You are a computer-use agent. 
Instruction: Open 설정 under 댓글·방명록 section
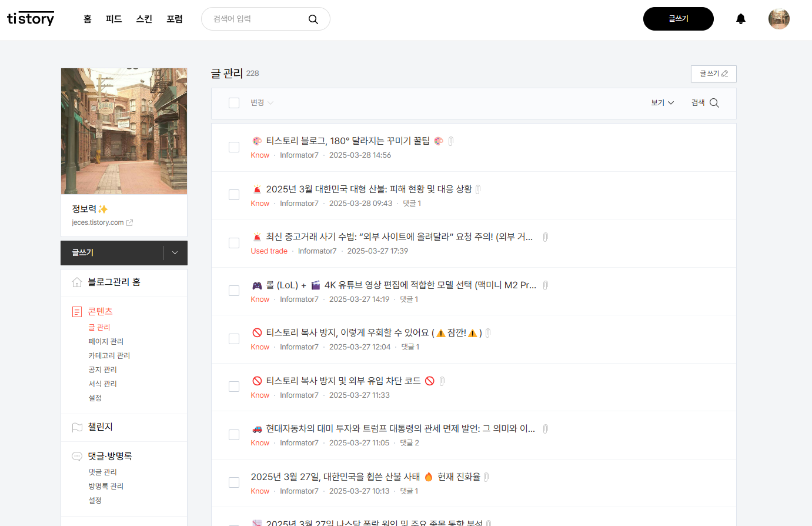(x=95, y=500)
